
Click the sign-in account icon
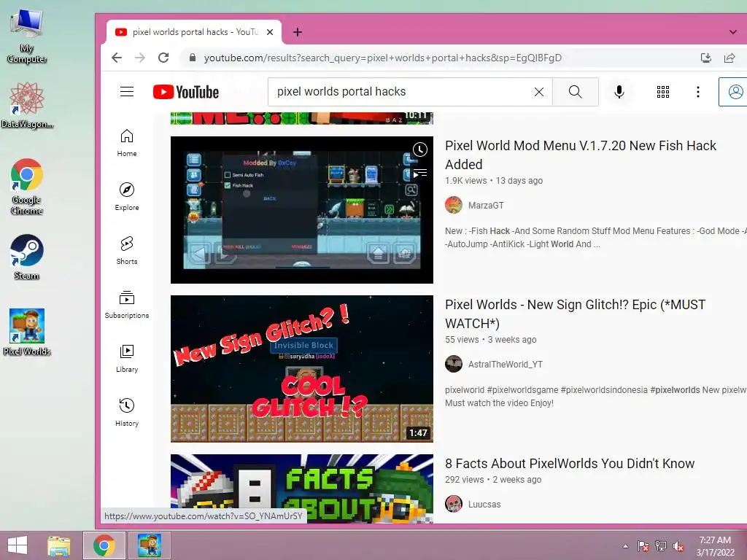pyautogui.click(x=735, y=92)
